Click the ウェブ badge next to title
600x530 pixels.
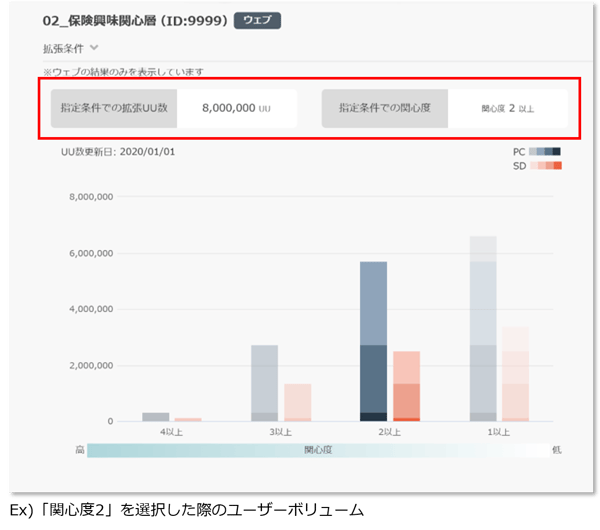(258, 20)
